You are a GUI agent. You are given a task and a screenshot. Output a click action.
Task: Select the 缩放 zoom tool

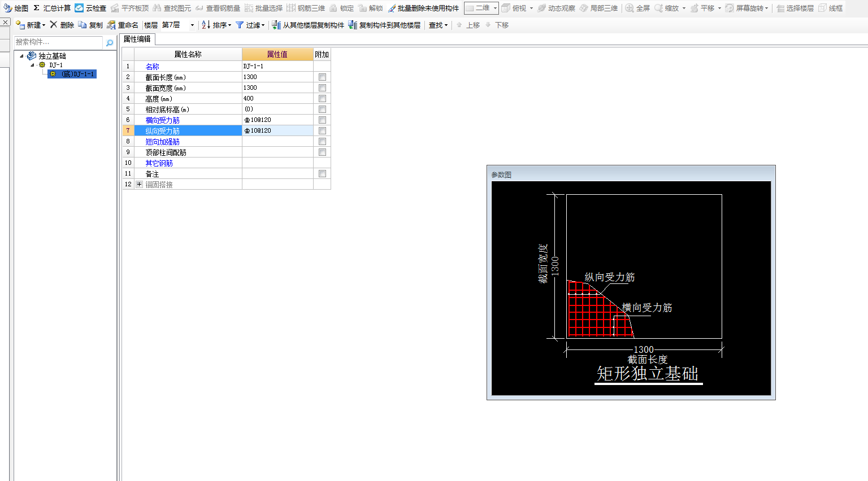pos(666,8)
